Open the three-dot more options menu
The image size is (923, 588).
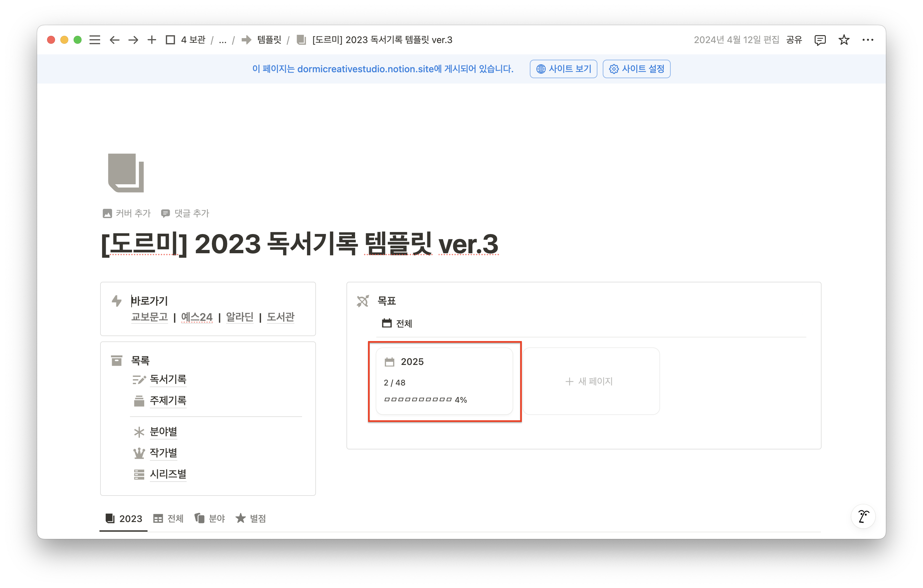coord(868,40)
